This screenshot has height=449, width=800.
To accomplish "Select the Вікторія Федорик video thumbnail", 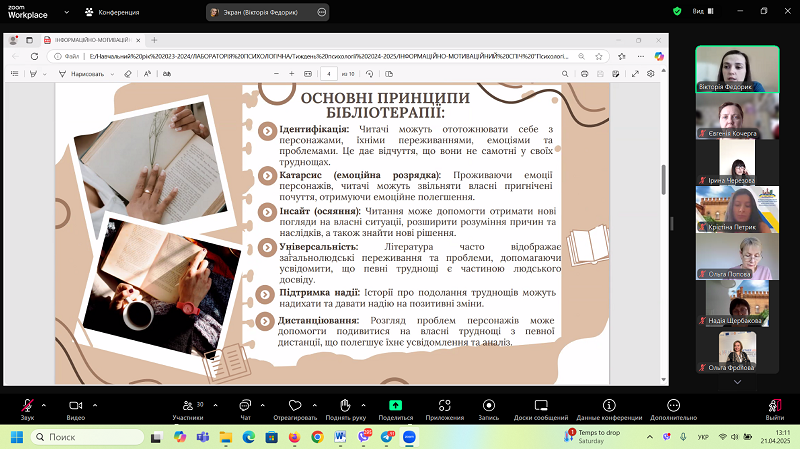I will click(x=737, y=69).
